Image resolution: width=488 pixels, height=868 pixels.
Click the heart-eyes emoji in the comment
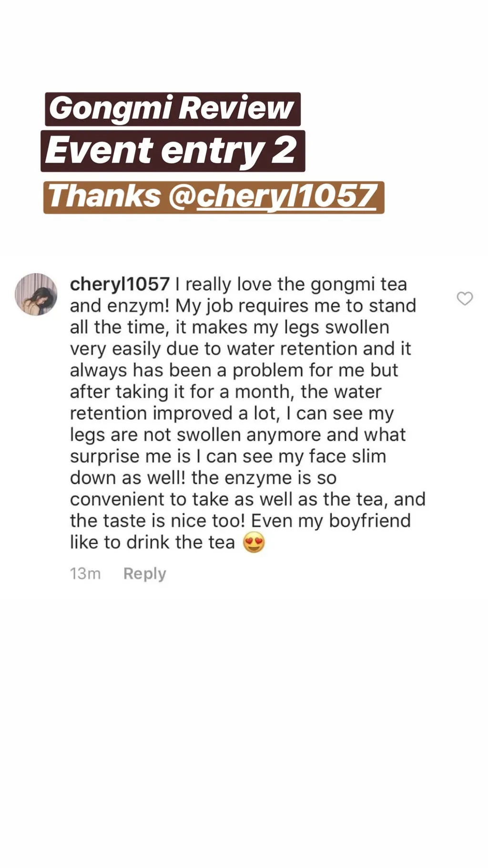coord(254,542)
